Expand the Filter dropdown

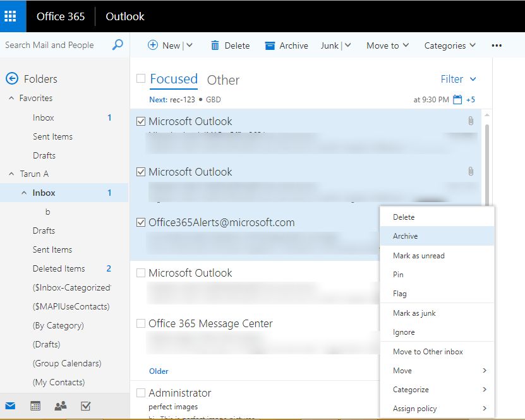[x=458, y=79]
